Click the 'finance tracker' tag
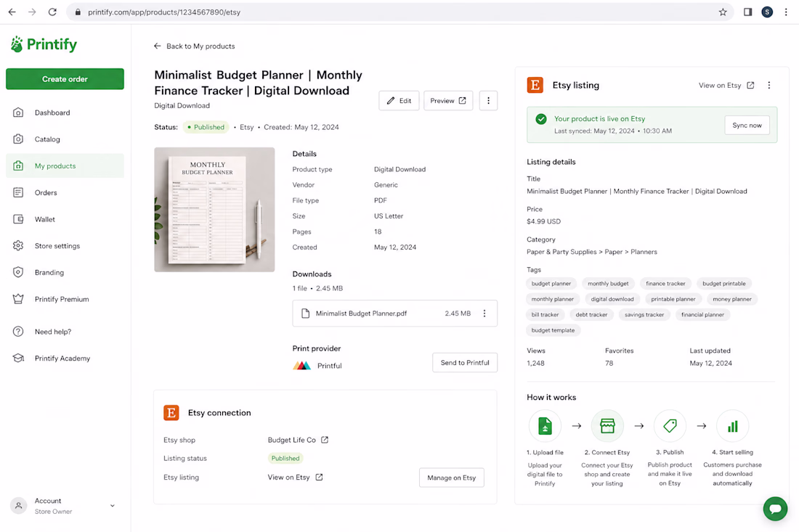The image size is (799, 532). 665,284
